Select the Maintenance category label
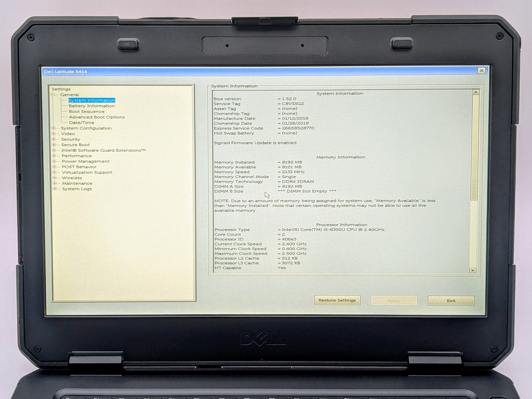Viewport: 532px width, 399px height. pyautogui.click(x=77, y=184)
